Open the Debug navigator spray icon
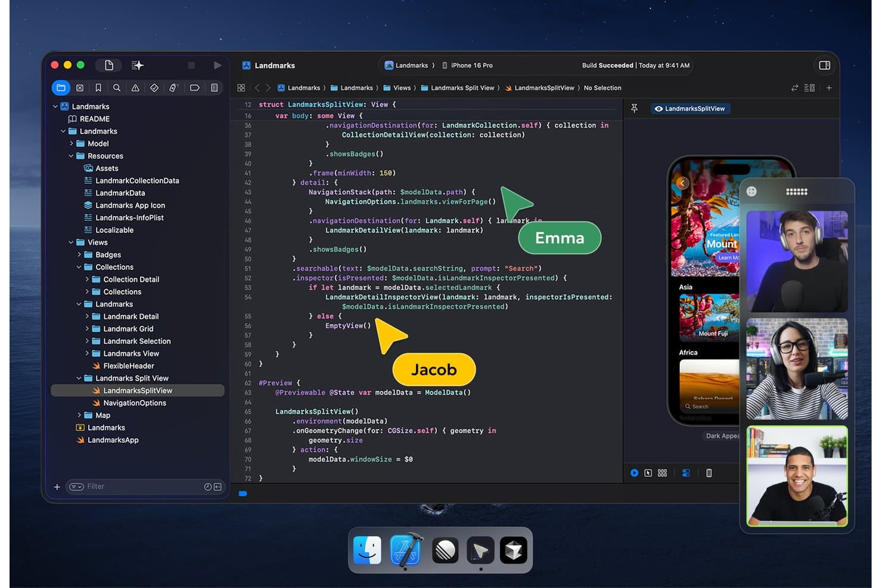 pyautogui.click(x=173, y=88)
